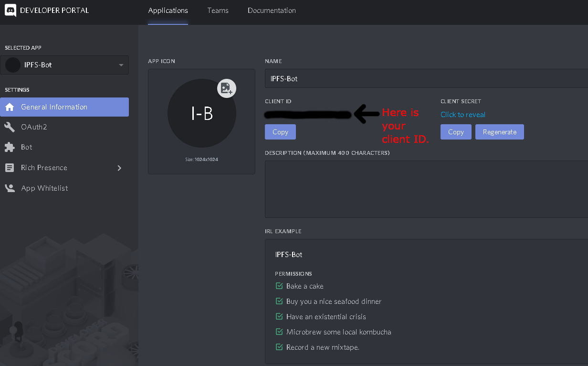The height and width of the screenshot is (366, 588).
Task: Click the Description text area
Action: 426,189
